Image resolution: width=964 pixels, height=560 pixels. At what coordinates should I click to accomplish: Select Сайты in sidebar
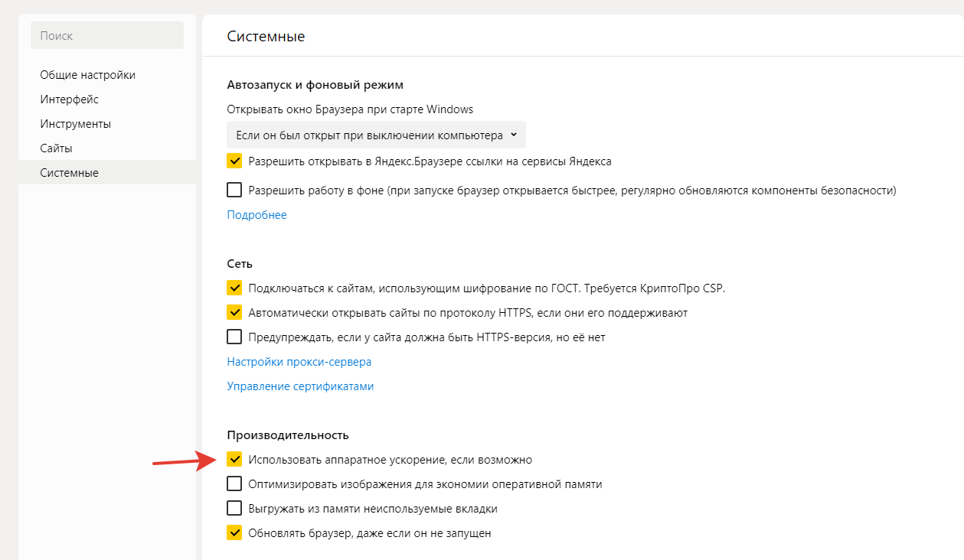tap(56, 148)
